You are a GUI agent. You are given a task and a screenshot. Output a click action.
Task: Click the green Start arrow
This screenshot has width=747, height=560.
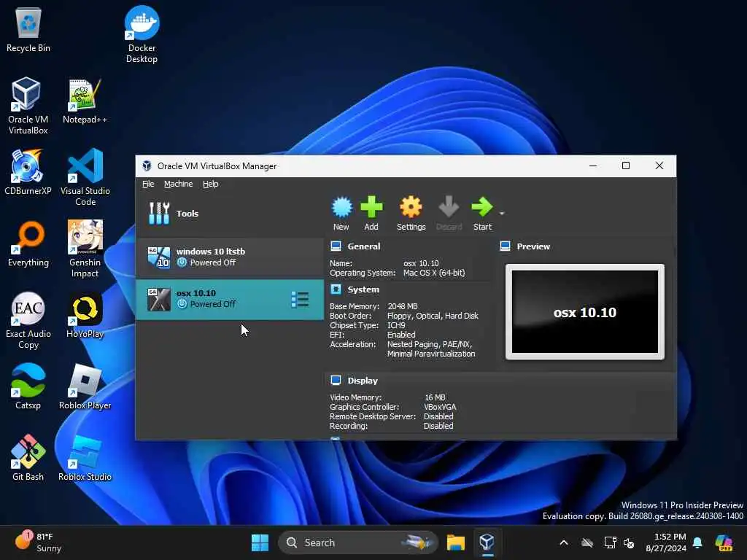click(x=482, y=213)
